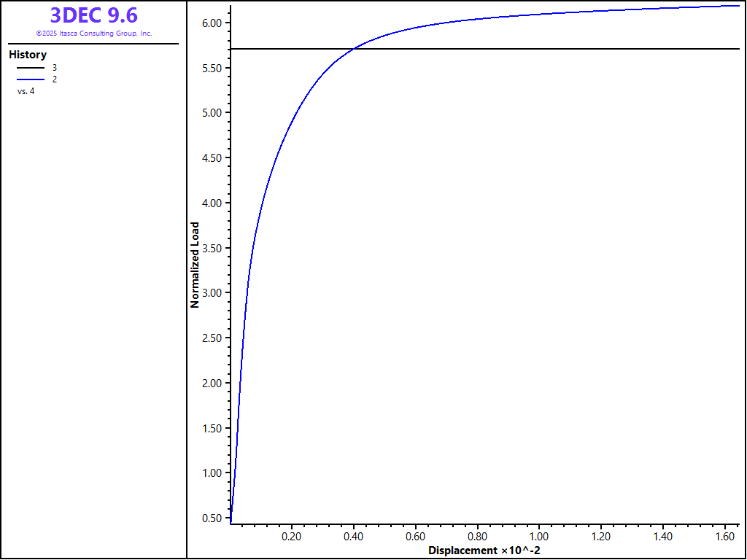
Task: Click the Itasca Consulting Group copyright line
Action: 93,34
